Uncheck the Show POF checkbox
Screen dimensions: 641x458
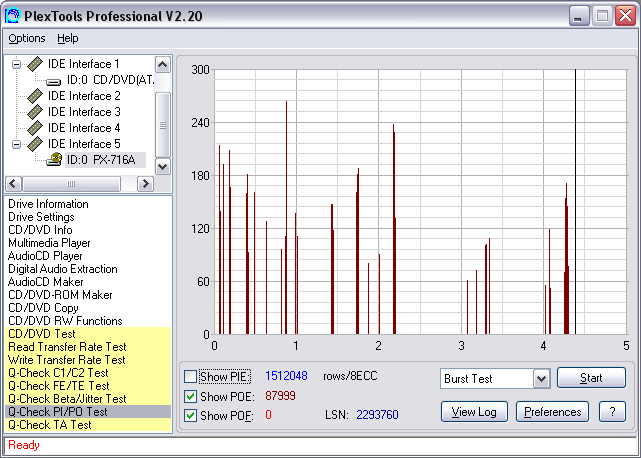pyautogui.click(x=191, y=415)
